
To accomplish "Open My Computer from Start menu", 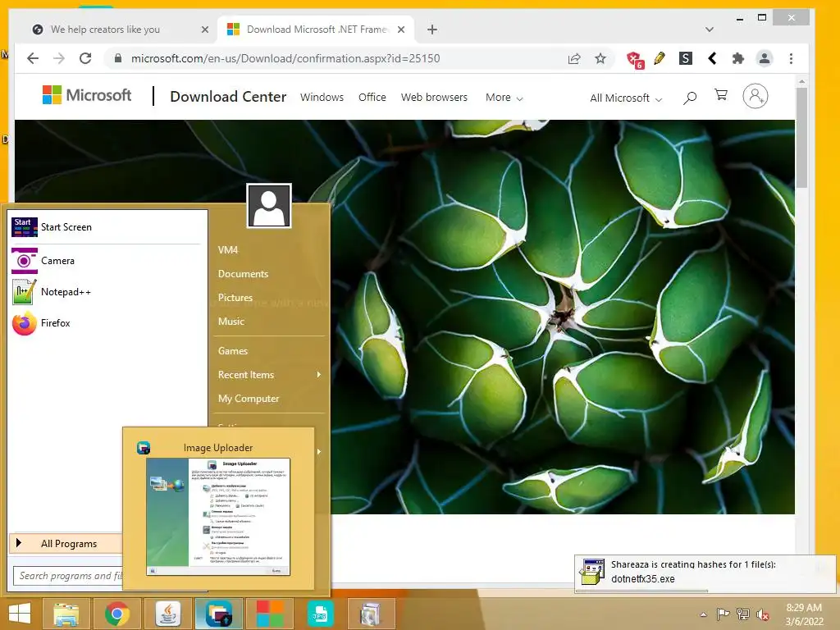I will point(249,399).
